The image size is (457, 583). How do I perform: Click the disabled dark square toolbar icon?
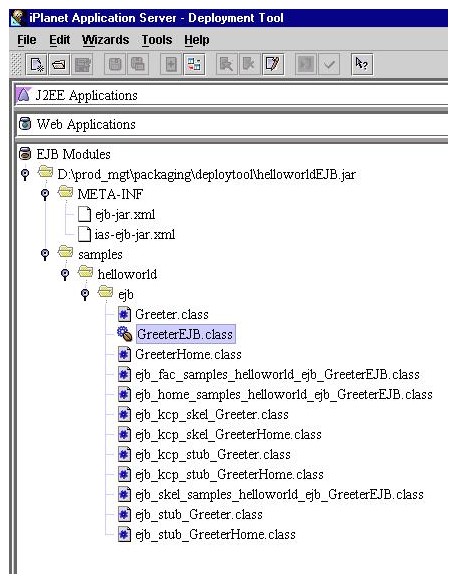(305, 65)
